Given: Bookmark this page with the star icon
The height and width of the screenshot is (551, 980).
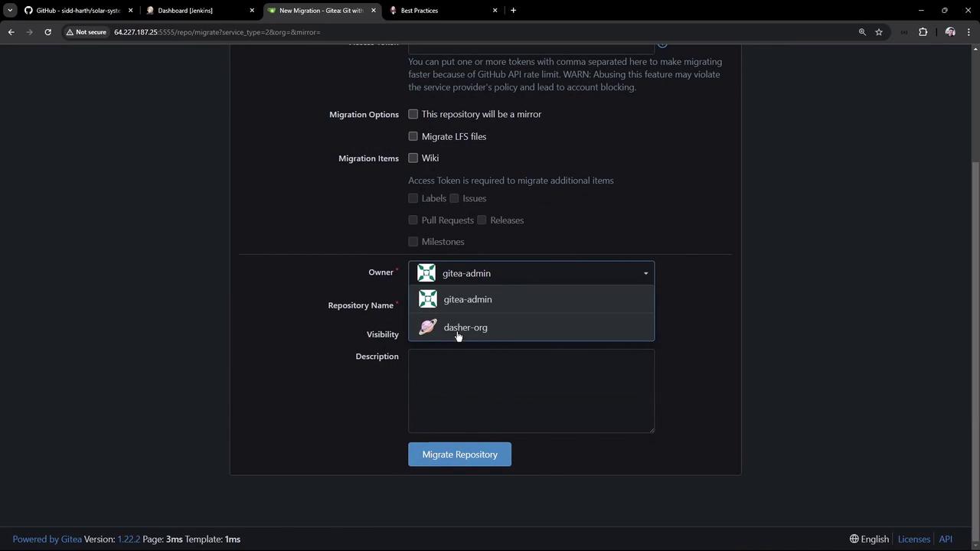Looking at the screenshot, I should coord(879,32).
